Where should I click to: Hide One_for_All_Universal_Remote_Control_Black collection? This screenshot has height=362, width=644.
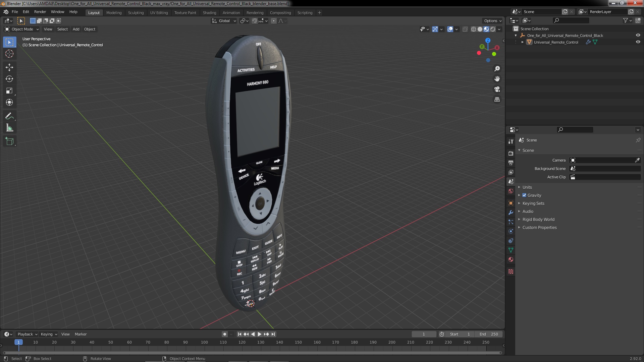click(638, 35)
